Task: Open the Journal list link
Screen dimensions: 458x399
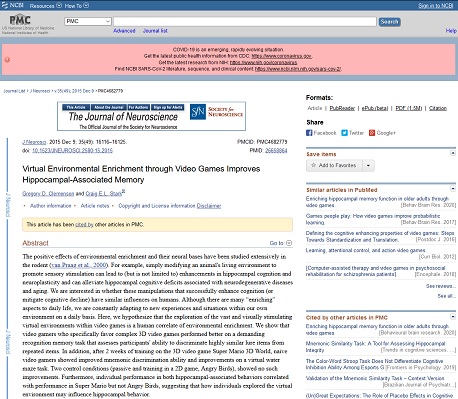Action: (x=155, y=31)
